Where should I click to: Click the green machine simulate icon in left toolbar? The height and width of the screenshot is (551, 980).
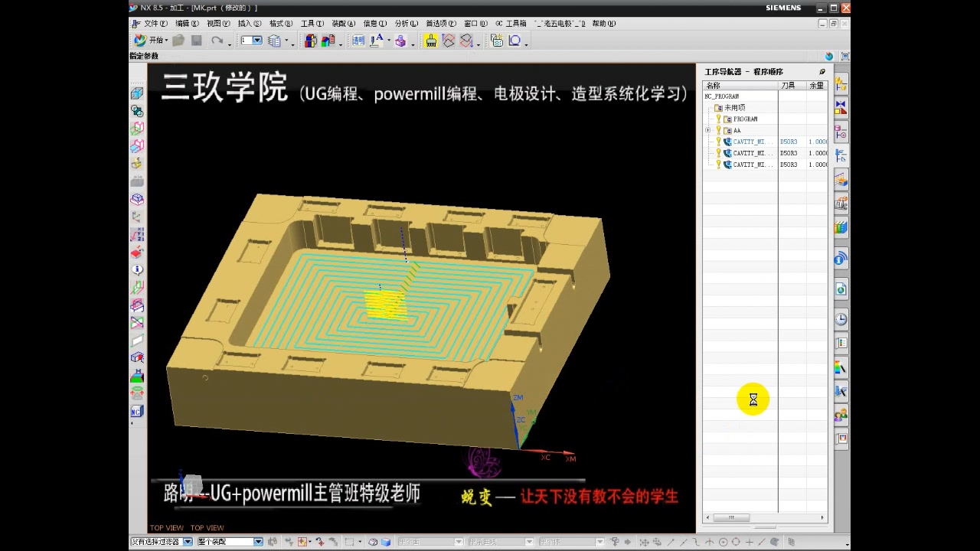tap(137, 376)
